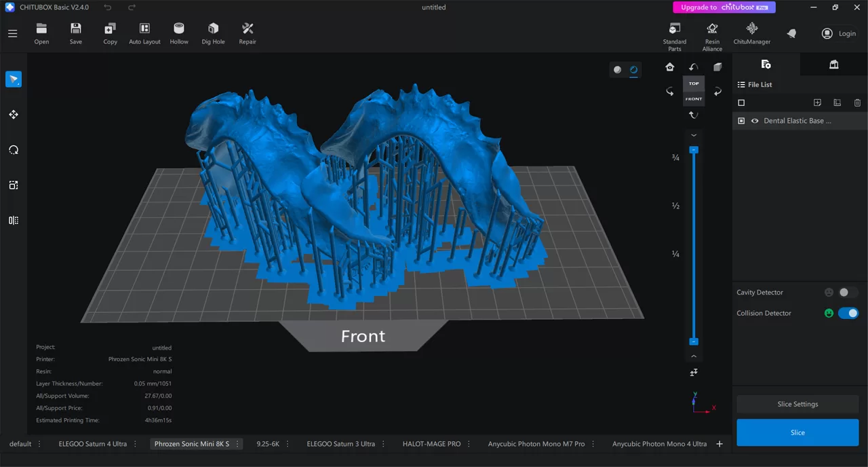Viewport: 868px width, 467px height.
Task: Click the Mirror tool in left sidebar
Action: pos(14,220)
